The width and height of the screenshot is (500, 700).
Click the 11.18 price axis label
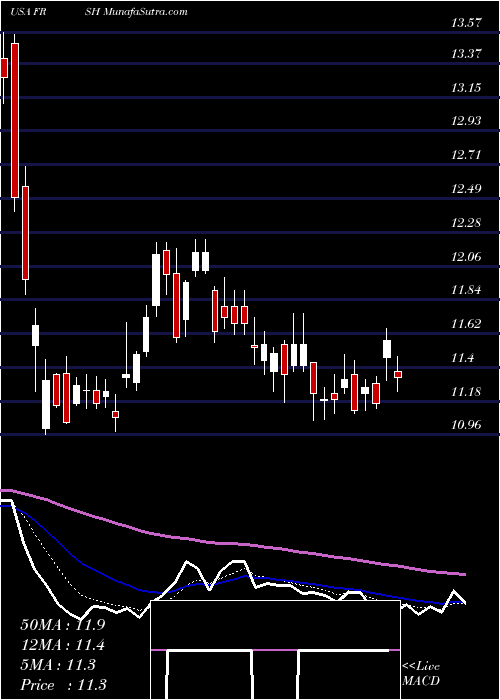(x=467, y=392)
